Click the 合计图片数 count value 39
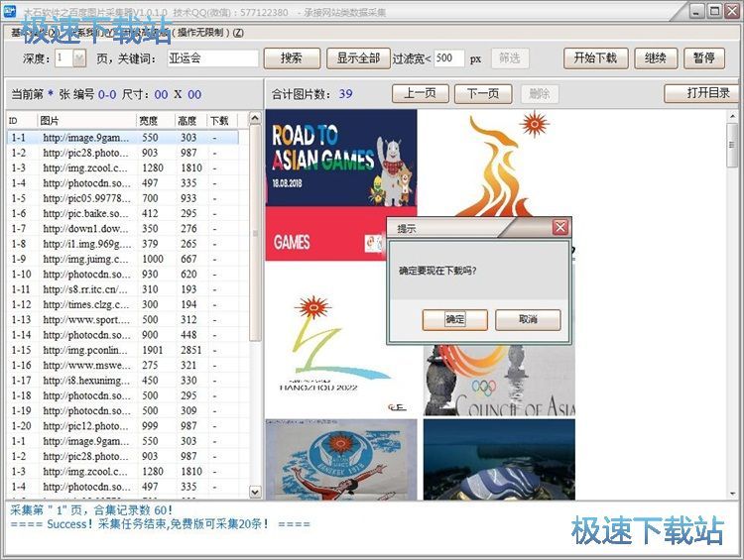 coord(345,94)
